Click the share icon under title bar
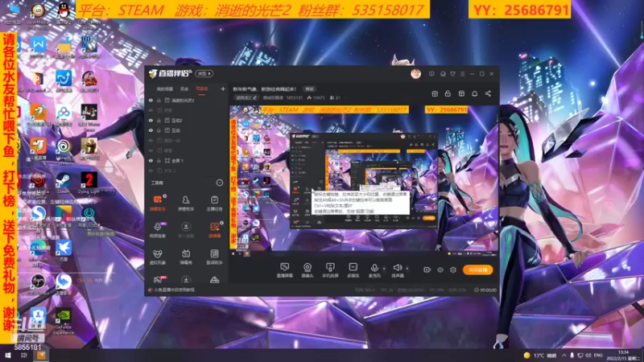Viewport: 644px width, 362px height. pos(488,93)
